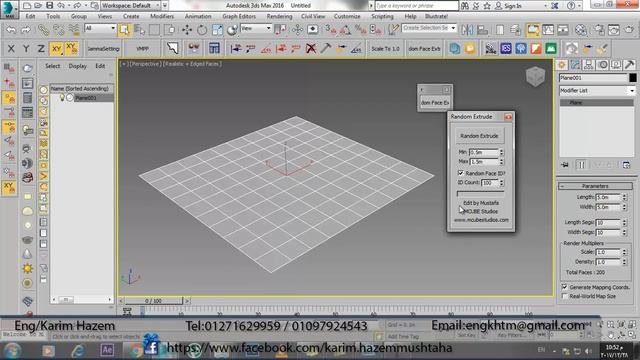Image resolution: width=640 pixels, height=360 pixels.
Task: Open the Modifiers menu
Action: [x=162, y=16]
